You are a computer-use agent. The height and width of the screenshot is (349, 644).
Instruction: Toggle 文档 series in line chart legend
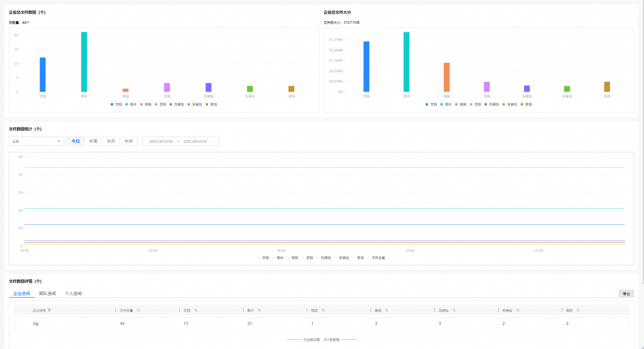(263, 258)
